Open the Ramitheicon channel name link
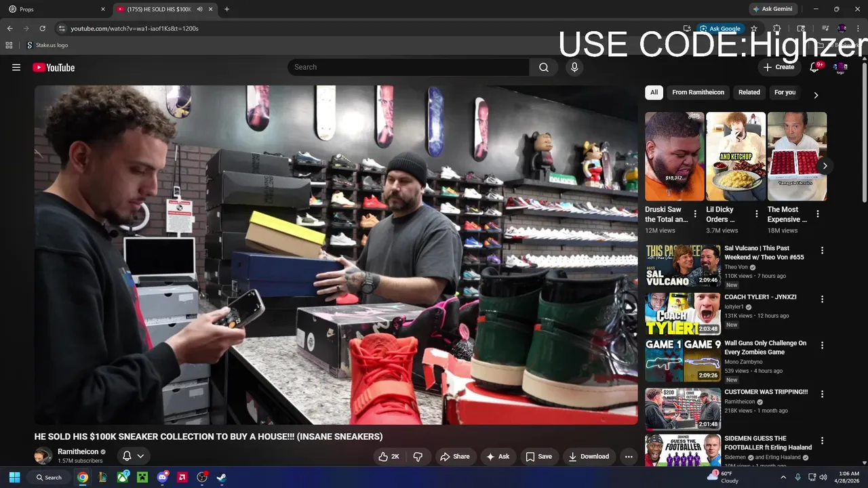The image size is (868, 488). [x=78, y=451]
